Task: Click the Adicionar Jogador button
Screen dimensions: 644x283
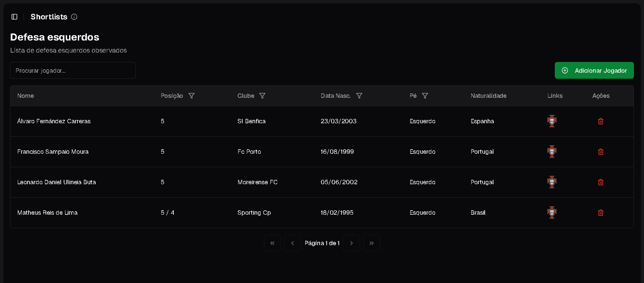Action: tap(594, 70)
